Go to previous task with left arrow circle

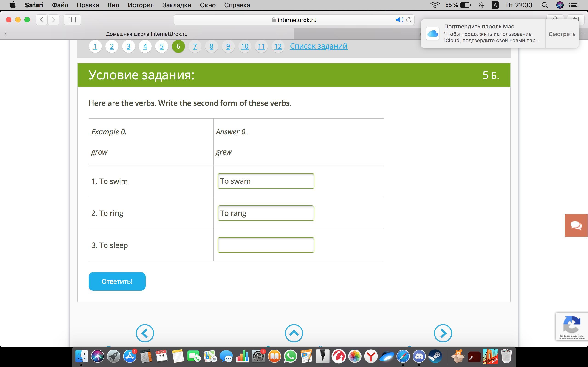point(145,333)
